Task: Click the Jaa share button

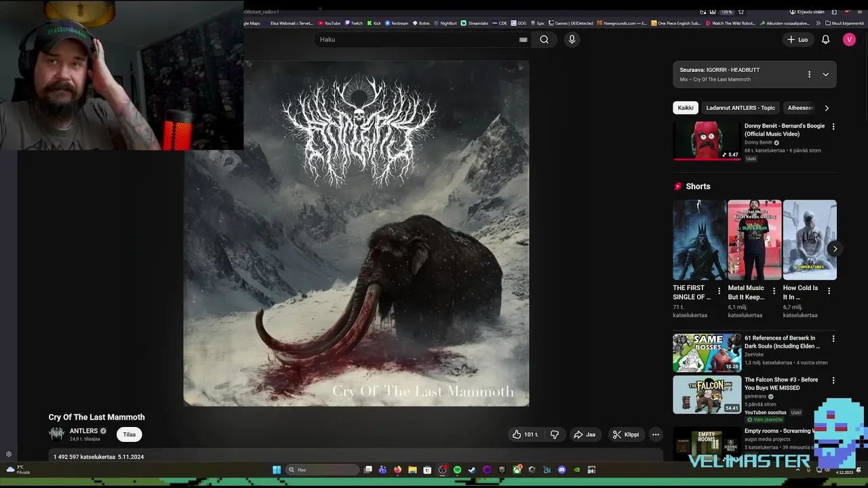Action: pyautogui.click(x=585, y=434)
